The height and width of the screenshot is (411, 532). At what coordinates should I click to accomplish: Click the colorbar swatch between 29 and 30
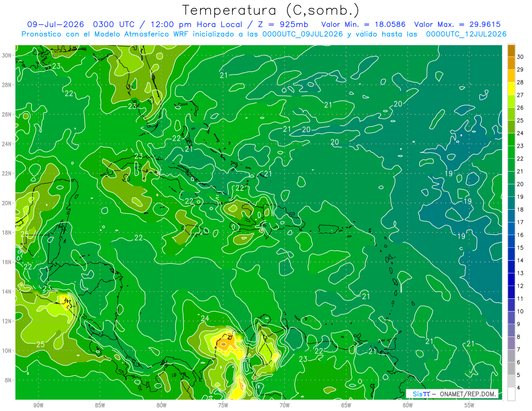tap(511, 63)
